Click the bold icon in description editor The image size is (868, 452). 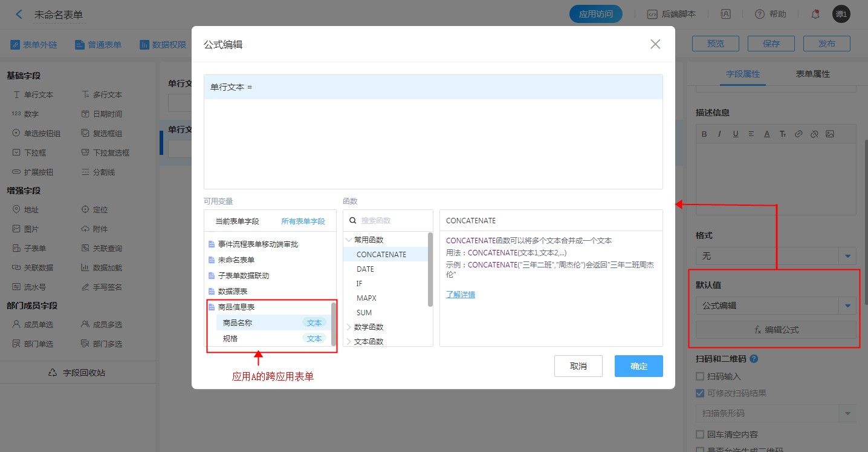(x=704, y=134)
